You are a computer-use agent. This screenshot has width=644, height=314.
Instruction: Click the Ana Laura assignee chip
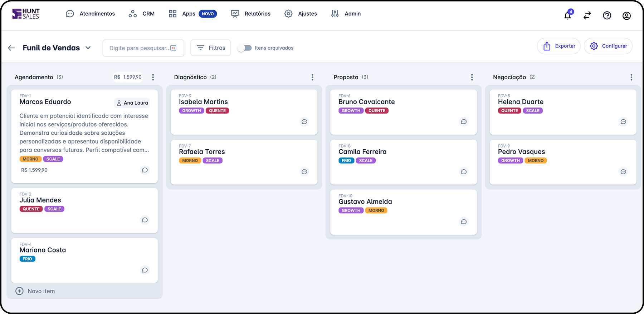(132, 103)
